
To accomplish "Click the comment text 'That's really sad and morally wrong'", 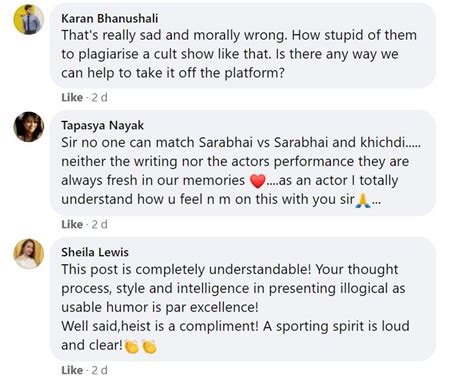I will (174, 35).
